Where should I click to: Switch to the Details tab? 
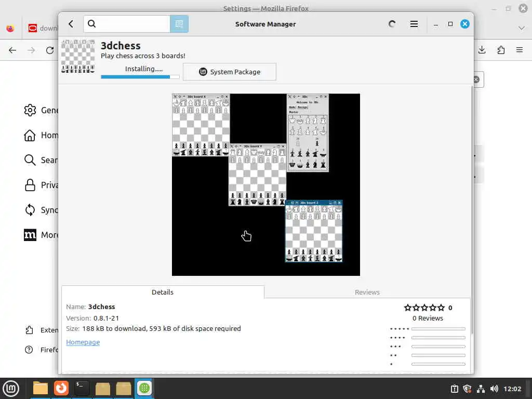coord(163,292)
